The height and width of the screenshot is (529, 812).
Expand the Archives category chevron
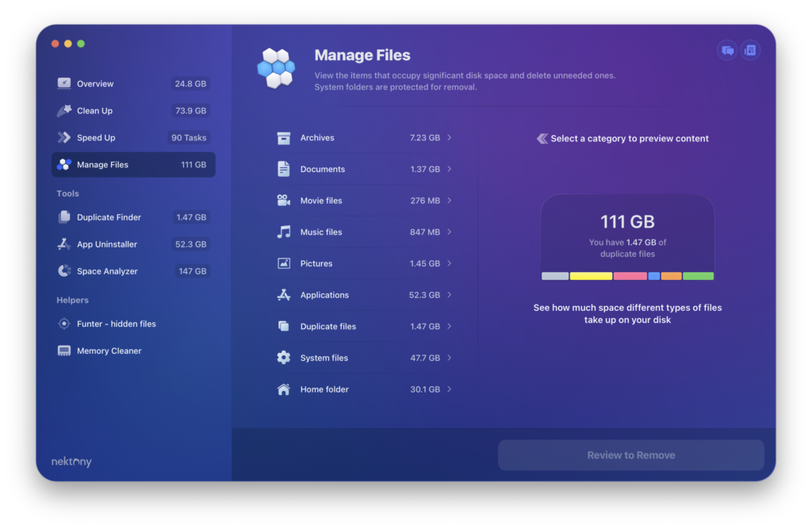pos(449,138)
